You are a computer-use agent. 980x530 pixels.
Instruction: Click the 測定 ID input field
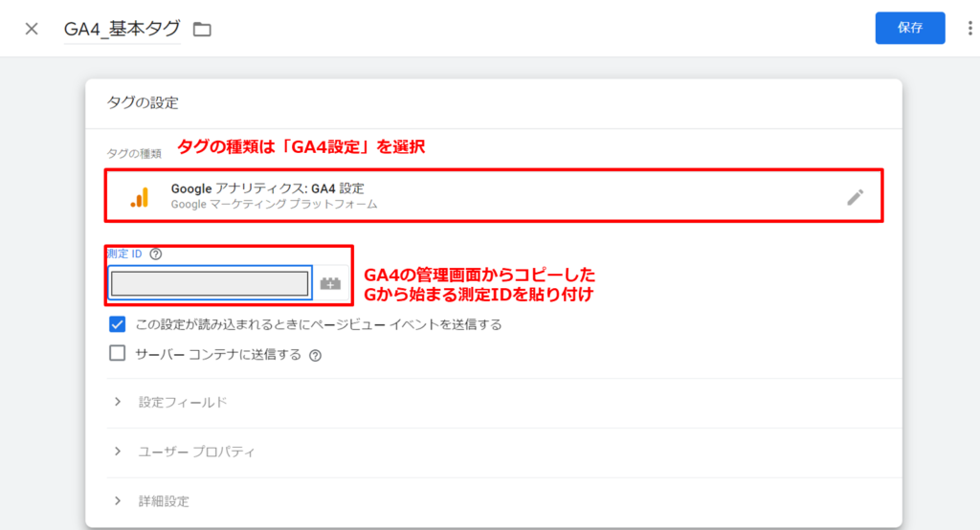point(210,283)
